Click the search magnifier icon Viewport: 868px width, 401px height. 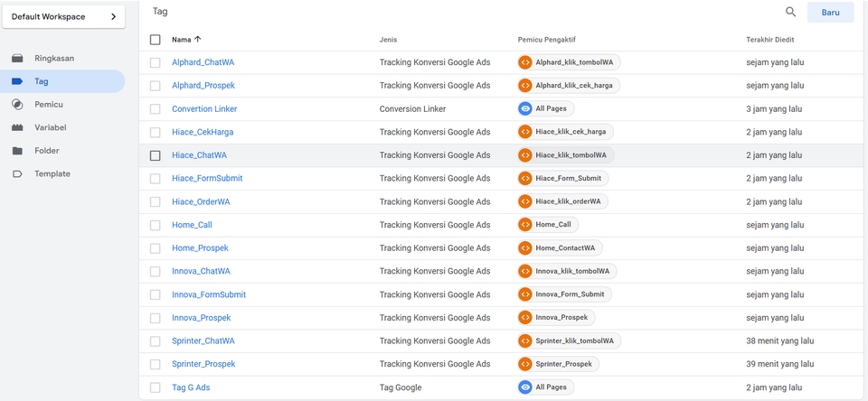(x=790, y=12)
